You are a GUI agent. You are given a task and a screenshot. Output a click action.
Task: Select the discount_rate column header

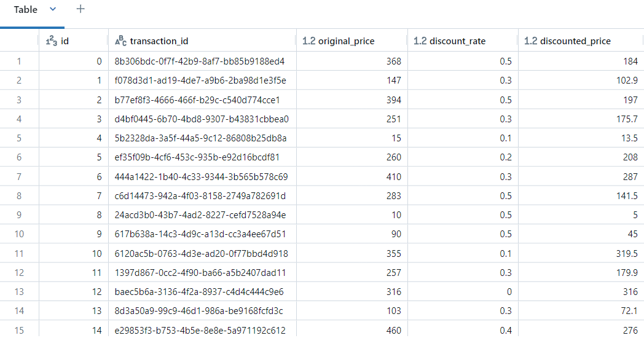(457, 41)
